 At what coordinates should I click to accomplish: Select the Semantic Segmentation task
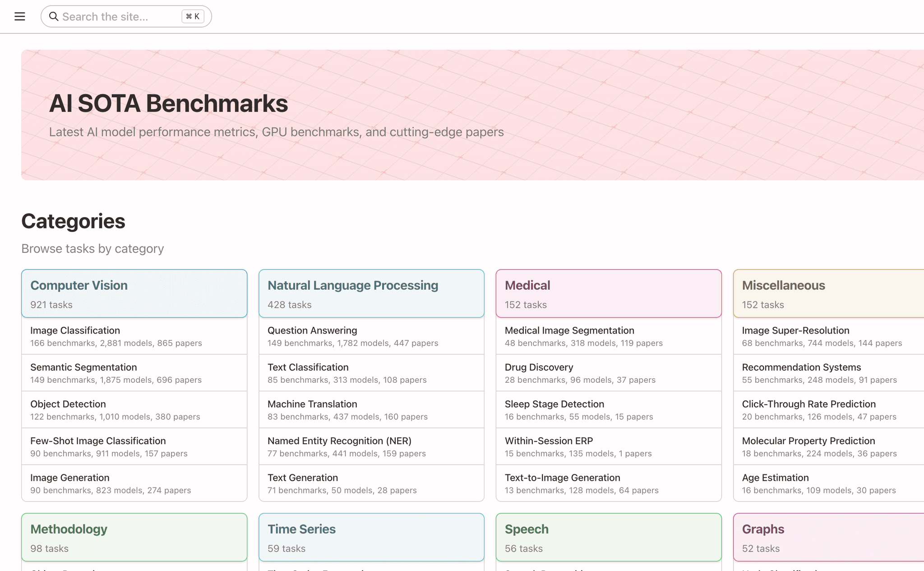[134, 373]
